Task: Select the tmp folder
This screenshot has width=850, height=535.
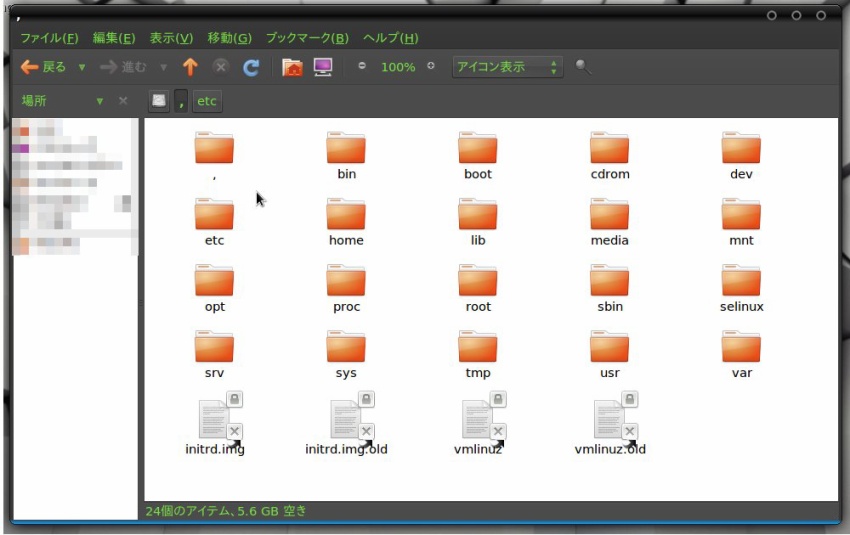Action: click(x=478, y=347)
